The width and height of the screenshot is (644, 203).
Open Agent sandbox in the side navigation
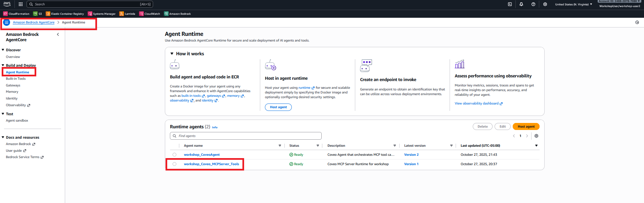[17, 121]
